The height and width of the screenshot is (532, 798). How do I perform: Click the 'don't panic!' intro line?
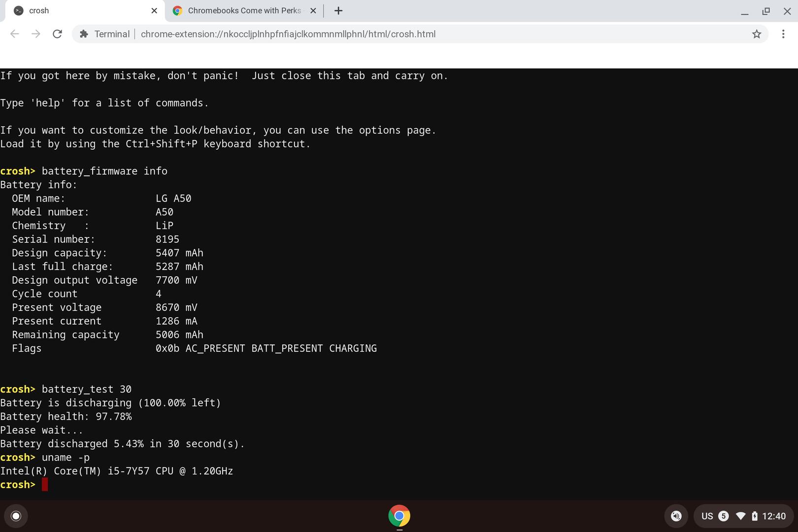[x=224, y=76]
